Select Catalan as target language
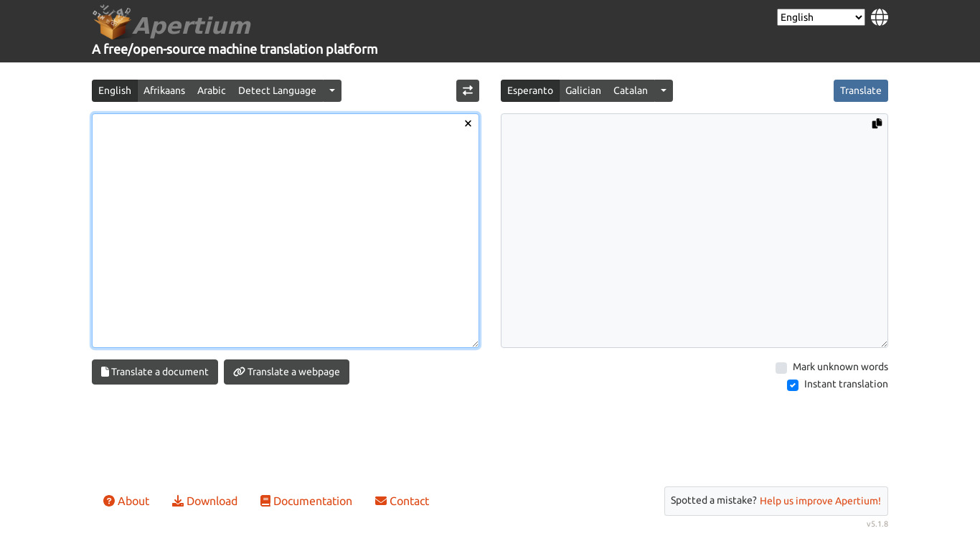980x551 pixels. [x=631, y=90]
